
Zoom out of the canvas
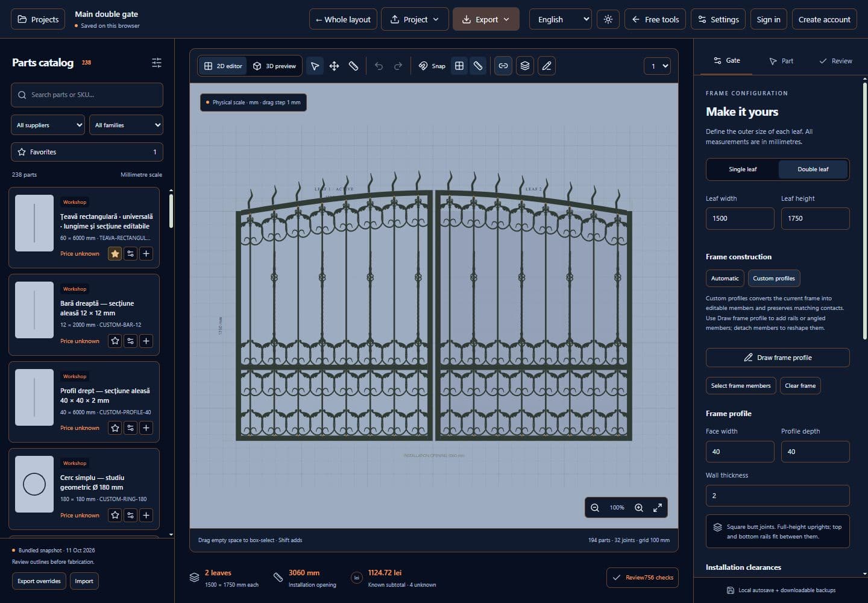coord(595,508)
